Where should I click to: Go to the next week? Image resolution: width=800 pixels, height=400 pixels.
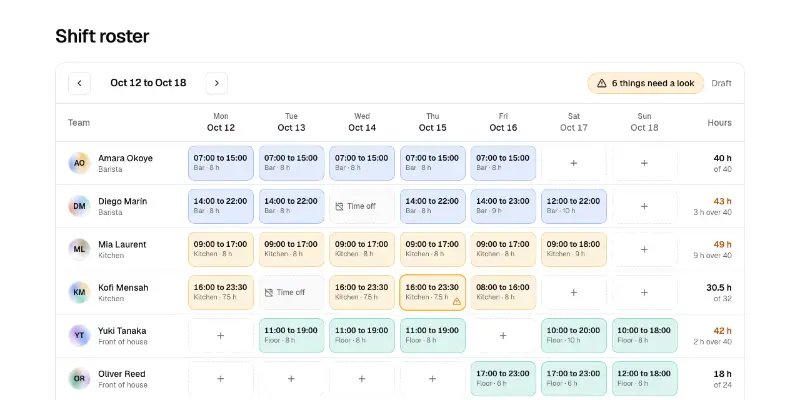(x=216, y=83)
